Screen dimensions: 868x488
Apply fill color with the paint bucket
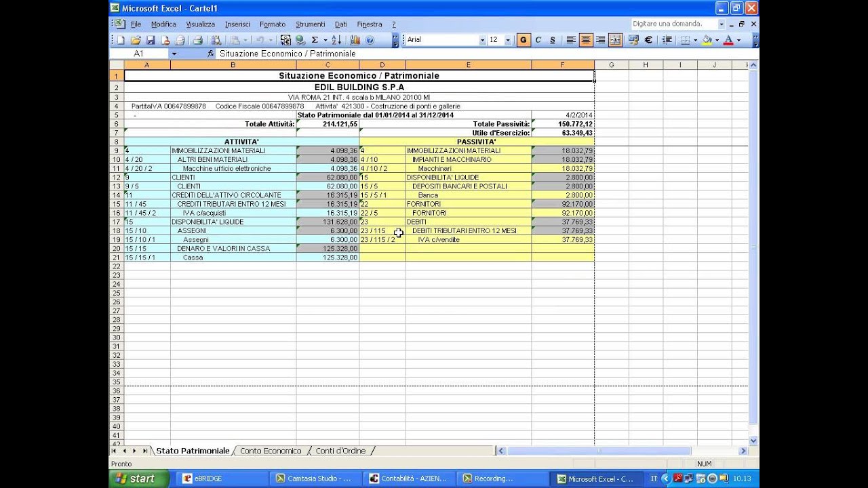[x=707, y=40]
